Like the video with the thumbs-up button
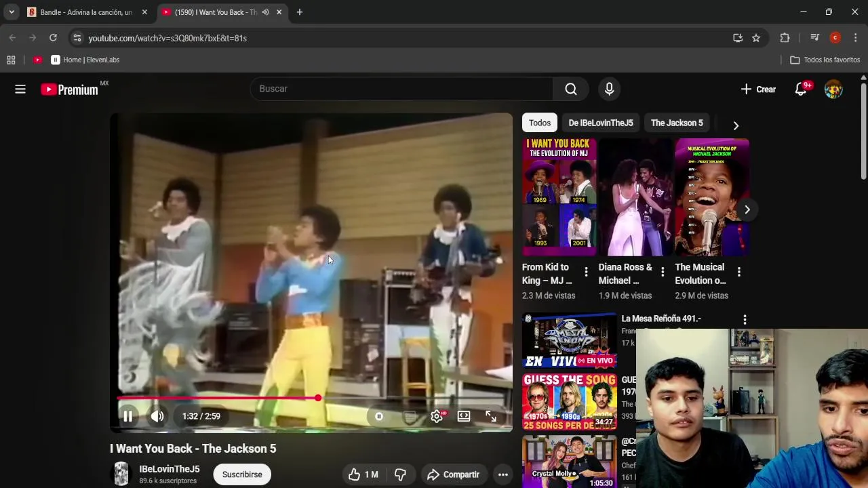Screen dimensions: 868x488 pos(363,474)
